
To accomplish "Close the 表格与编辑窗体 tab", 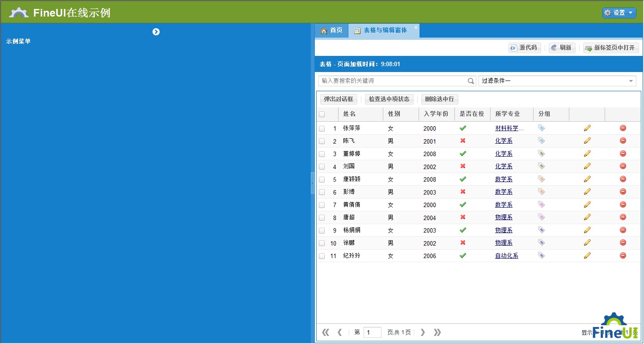I will [x=415, y=27].
